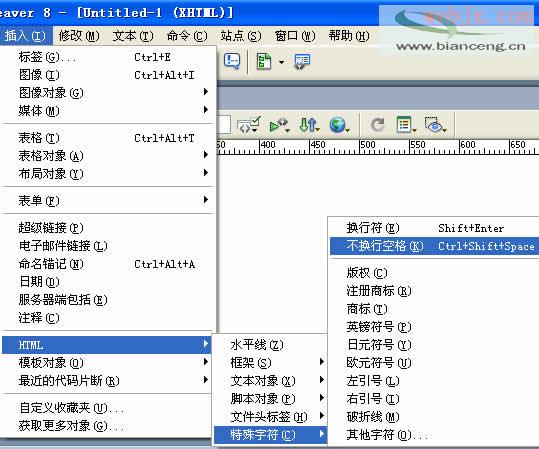Click the comment bubble toolbar icon
Screen dimensions: 539x449
tap(232, 61)
